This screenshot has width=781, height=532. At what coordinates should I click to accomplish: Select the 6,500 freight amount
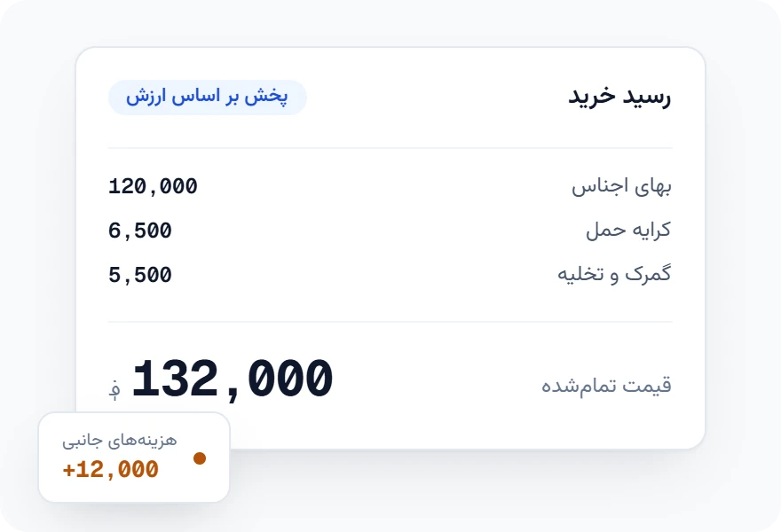click(140, 231)
